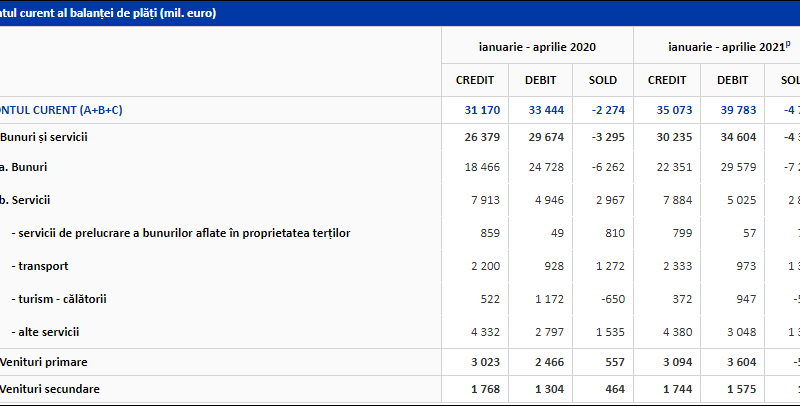Screen dimensions: 800x406
Task: Select the -6 262 goods balance cell
Action: 608,167
